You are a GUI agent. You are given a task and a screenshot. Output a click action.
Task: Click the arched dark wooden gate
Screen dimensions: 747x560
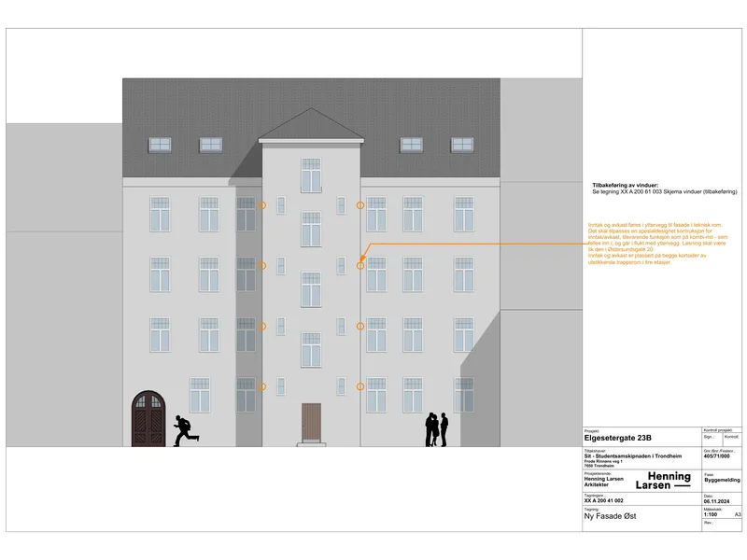148,419
